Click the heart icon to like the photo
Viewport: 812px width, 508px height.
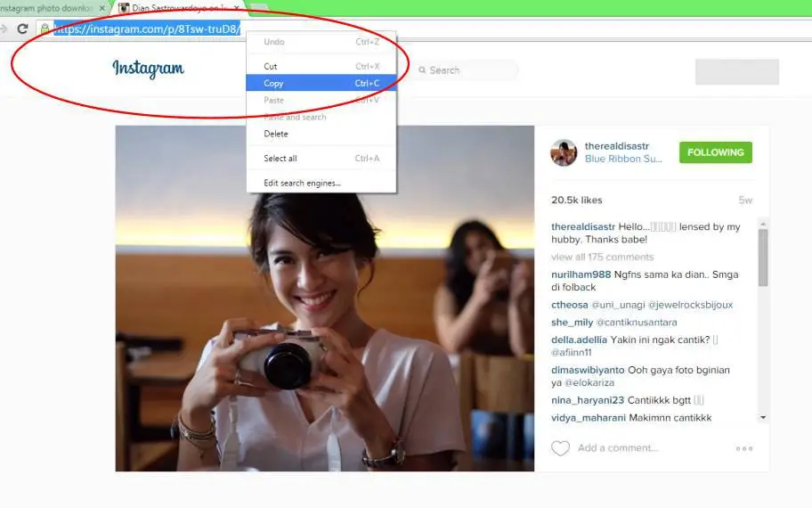tap(560, 448)
